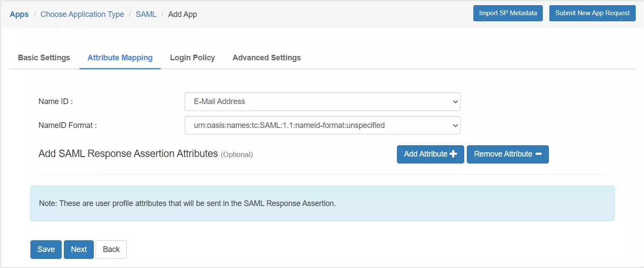Click the Add Attribute button
The height and width of the screenshot is (268, 644).
(430, 154)
